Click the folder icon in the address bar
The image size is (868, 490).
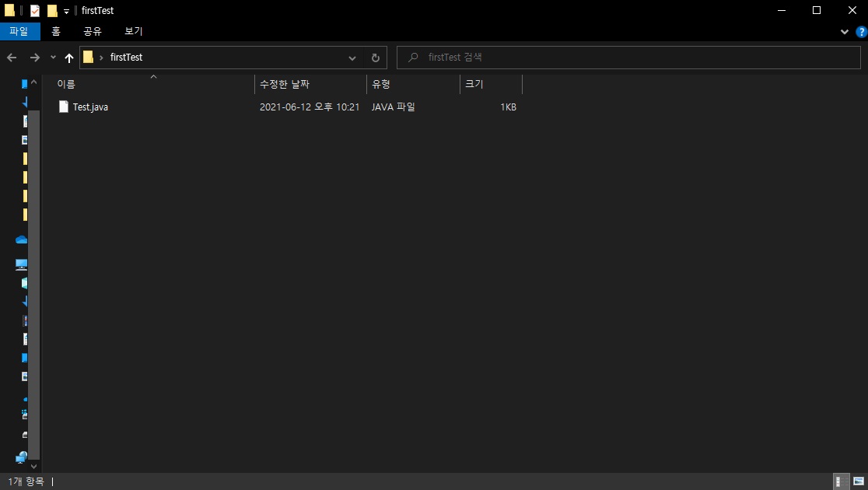coord(88,57)
